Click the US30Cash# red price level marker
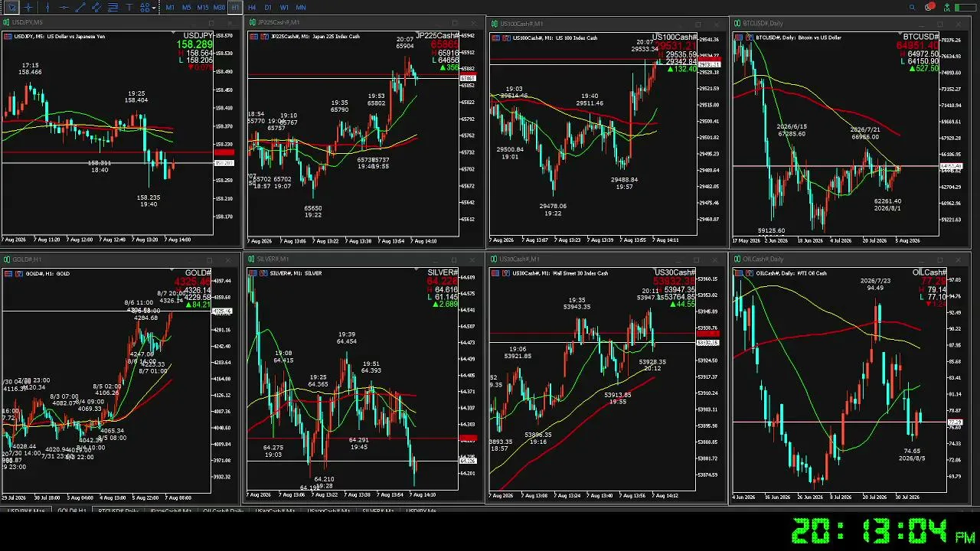The image size is (980, 551). click(708, 334)
